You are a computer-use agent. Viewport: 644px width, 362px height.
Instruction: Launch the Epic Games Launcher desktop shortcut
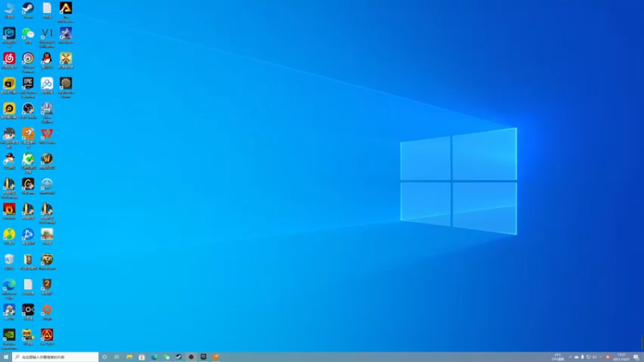[x=28, y=87]
